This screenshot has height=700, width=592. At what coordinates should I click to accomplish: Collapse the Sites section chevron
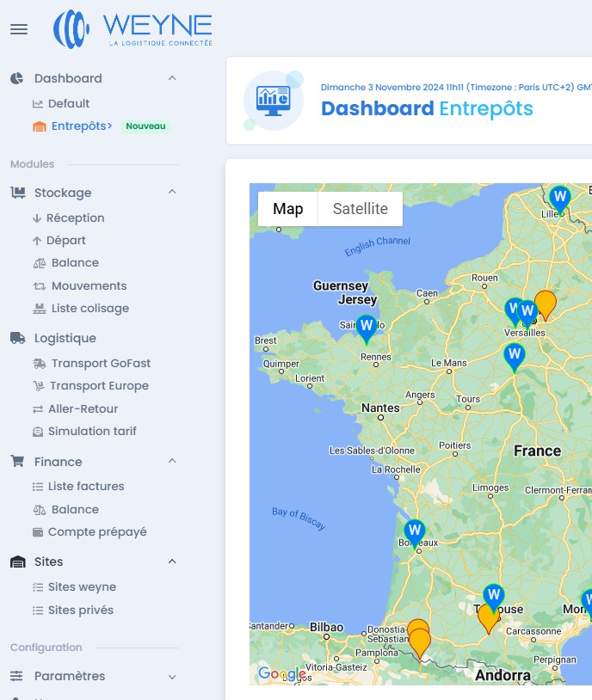(172, 562)
